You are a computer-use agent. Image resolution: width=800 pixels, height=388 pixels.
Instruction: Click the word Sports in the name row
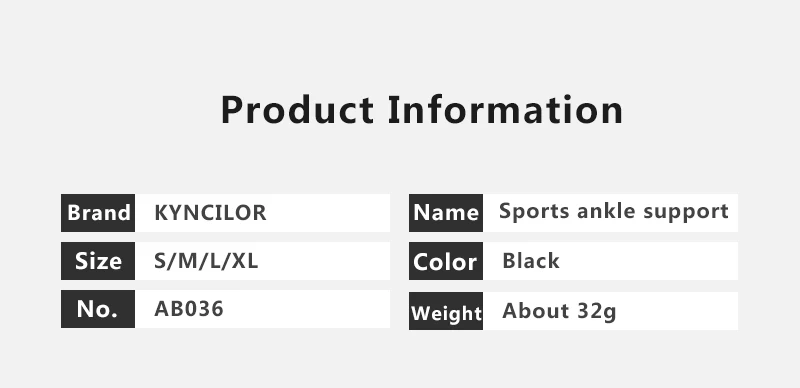(x=534, y=211)
